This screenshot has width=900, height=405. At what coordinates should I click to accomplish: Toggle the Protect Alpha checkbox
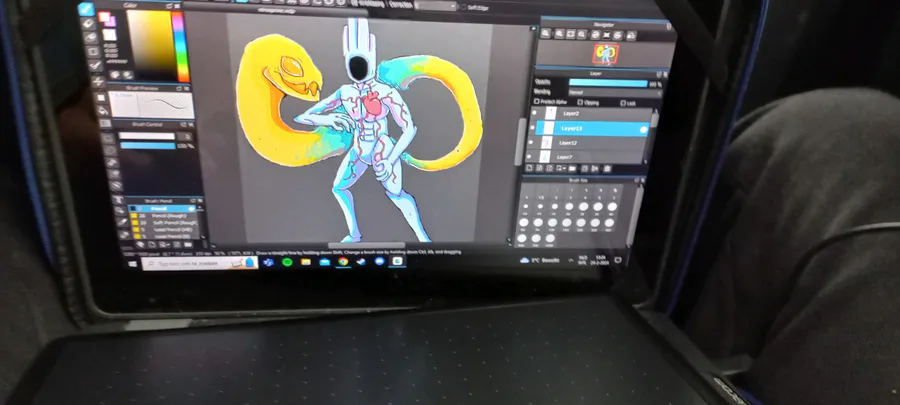[537, 102]
